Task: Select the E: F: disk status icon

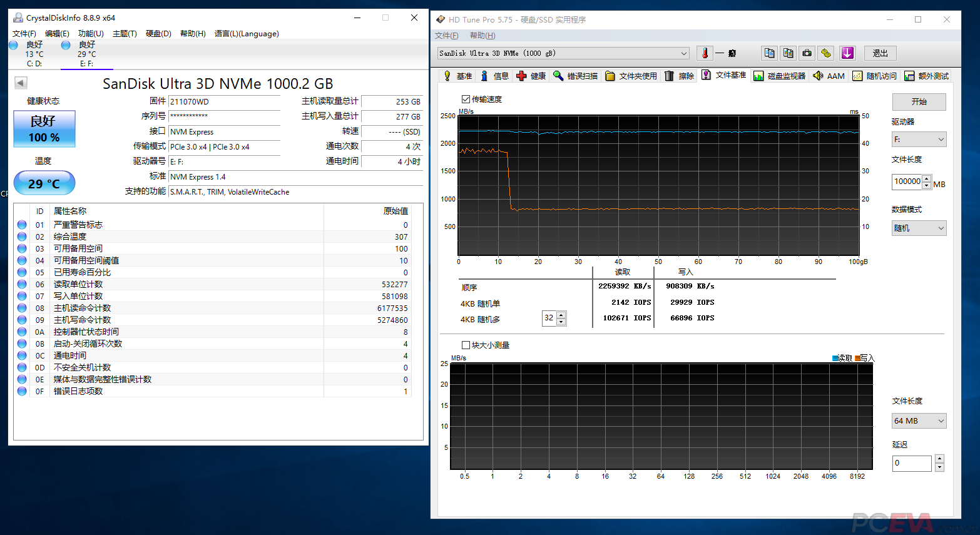Action: coord(66,45)
